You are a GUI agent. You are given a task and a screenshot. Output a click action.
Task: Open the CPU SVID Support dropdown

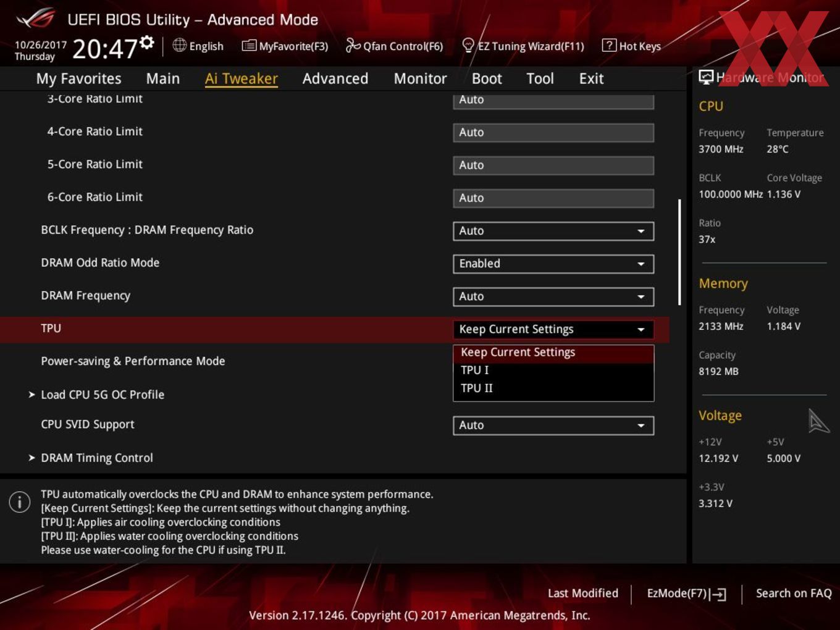pyautogui.click(x=553, y=426)
